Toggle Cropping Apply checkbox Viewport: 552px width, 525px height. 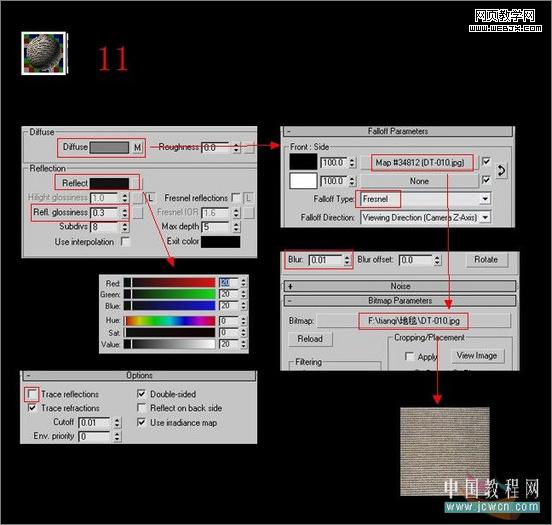point(409,356)
